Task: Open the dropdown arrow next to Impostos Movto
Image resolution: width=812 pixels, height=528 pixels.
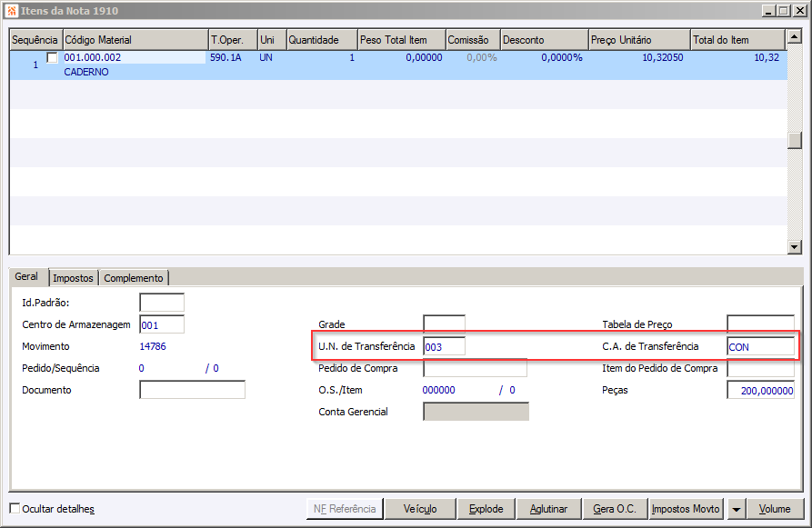Action: (x=736, y=509)
